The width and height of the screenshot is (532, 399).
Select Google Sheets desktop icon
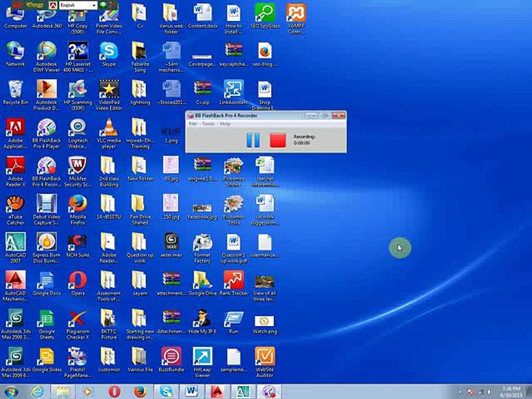[x=47, y=325]
